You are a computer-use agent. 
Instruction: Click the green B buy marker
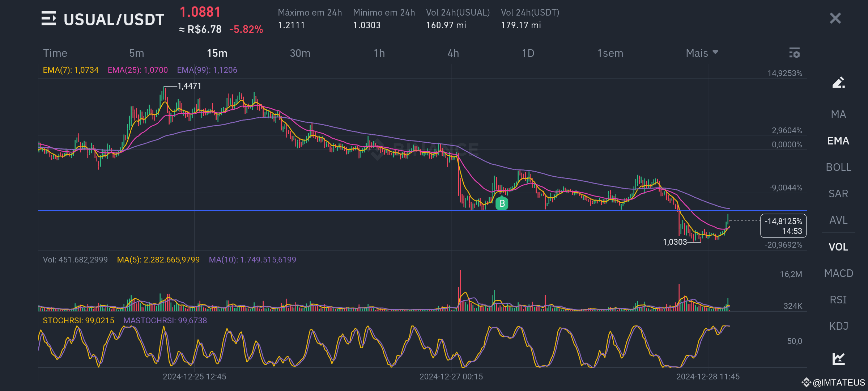click(x=502, y=203)
